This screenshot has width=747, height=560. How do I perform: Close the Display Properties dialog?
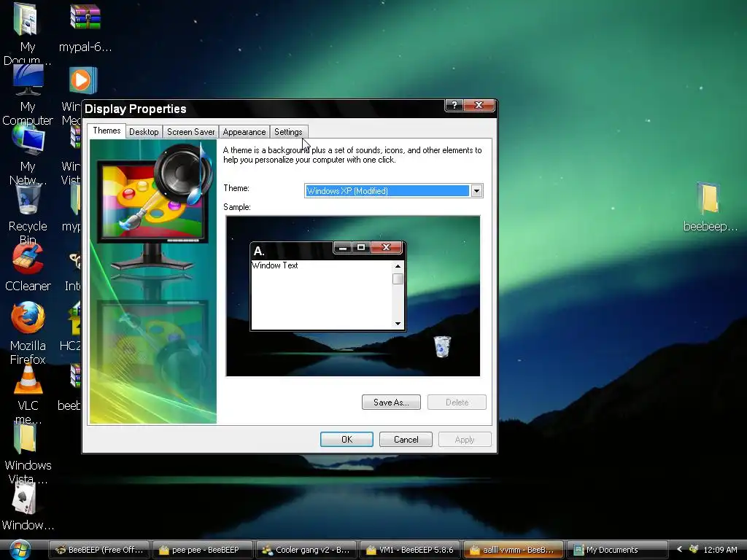479,105
